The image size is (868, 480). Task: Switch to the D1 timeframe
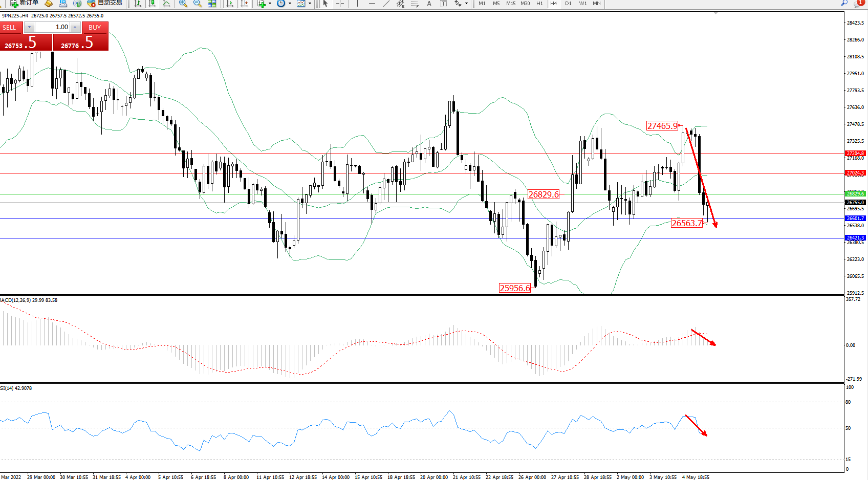pyautogui.click(x=568, y=4)
